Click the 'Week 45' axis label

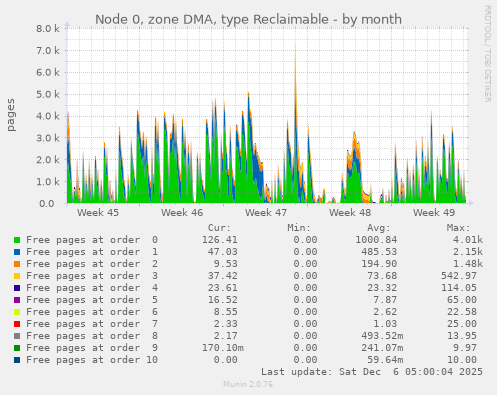click(x=98, y=212)
